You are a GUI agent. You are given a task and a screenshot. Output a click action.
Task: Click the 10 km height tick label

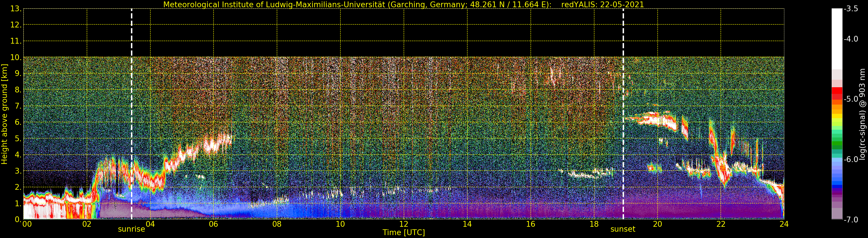point(16,57)
